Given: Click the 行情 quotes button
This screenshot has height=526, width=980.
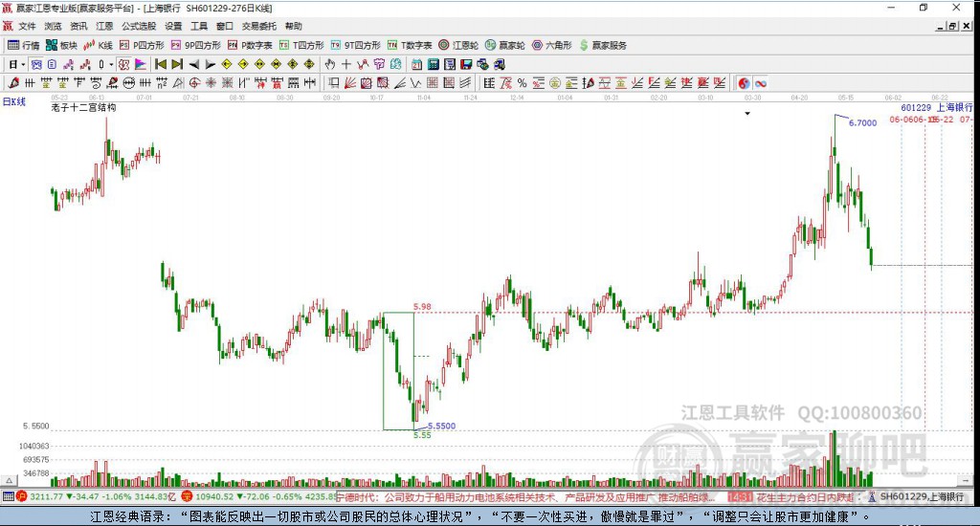Looking at the screenshot, I should [x=24, y=45].
